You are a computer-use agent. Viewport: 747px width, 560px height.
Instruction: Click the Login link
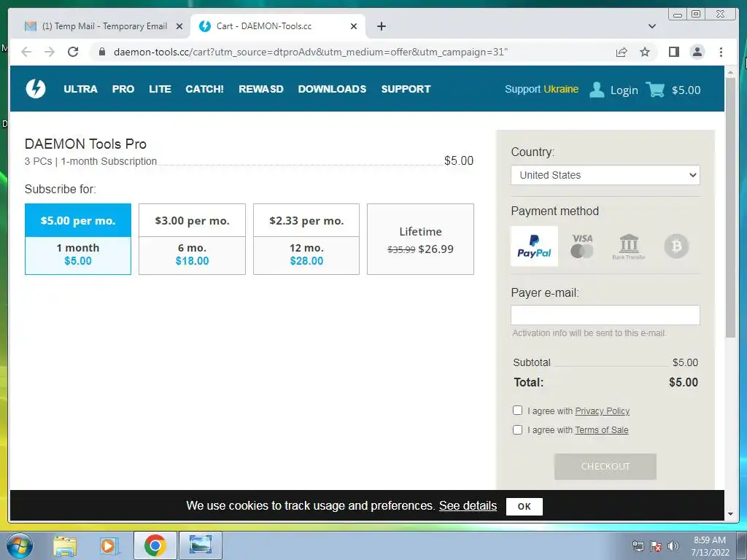pyautogui.click(x=624, y=90)
